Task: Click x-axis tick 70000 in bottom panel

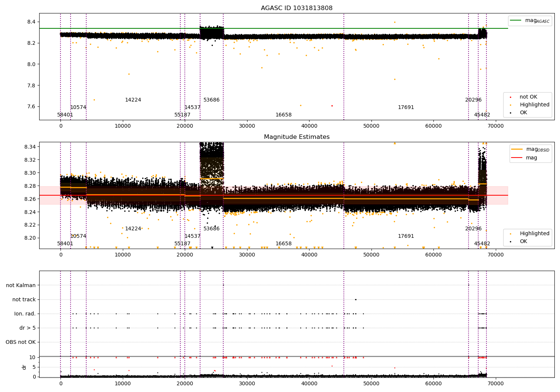Action: point(495,383)
